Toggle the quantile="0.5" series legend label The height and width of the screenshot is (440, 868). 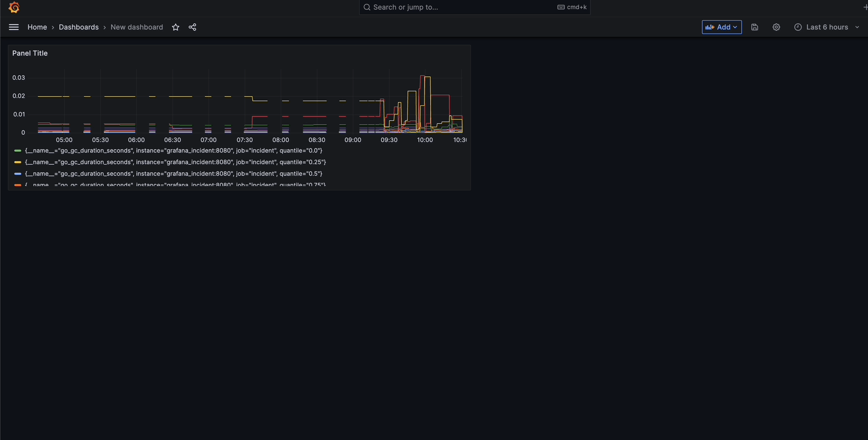point(173,174)
